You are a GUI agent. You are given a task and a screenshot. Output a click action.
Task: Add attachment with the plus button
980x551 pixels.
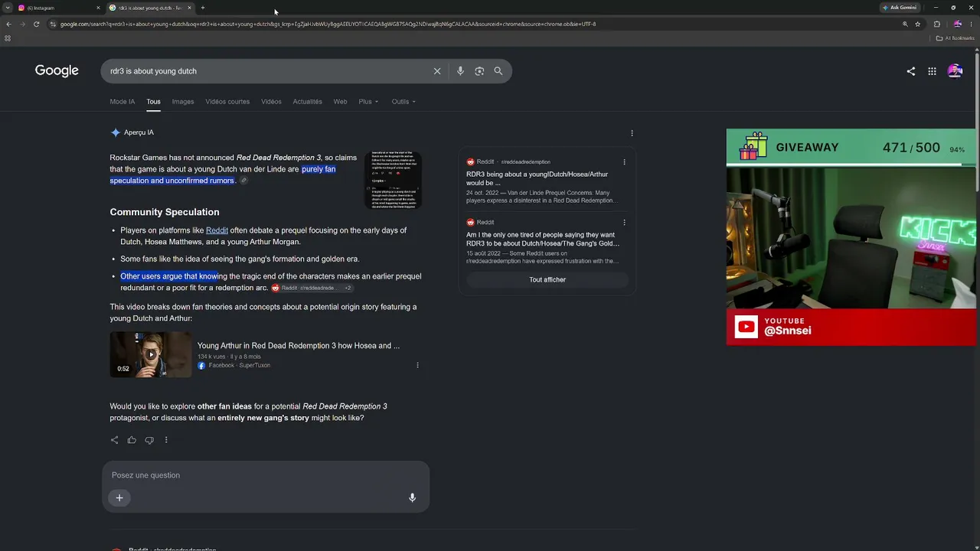pos(119,497)
